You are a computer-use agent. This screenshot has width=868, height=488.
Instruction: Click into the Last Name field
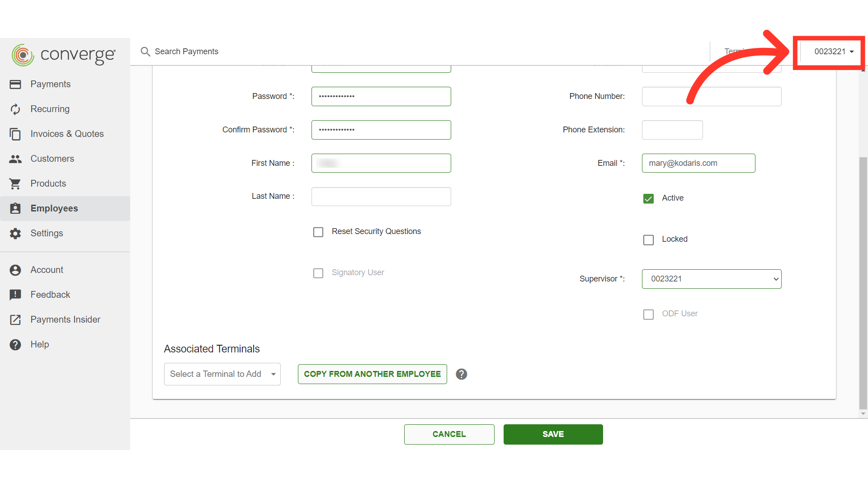pyautogui.click(x=381, y=197)
